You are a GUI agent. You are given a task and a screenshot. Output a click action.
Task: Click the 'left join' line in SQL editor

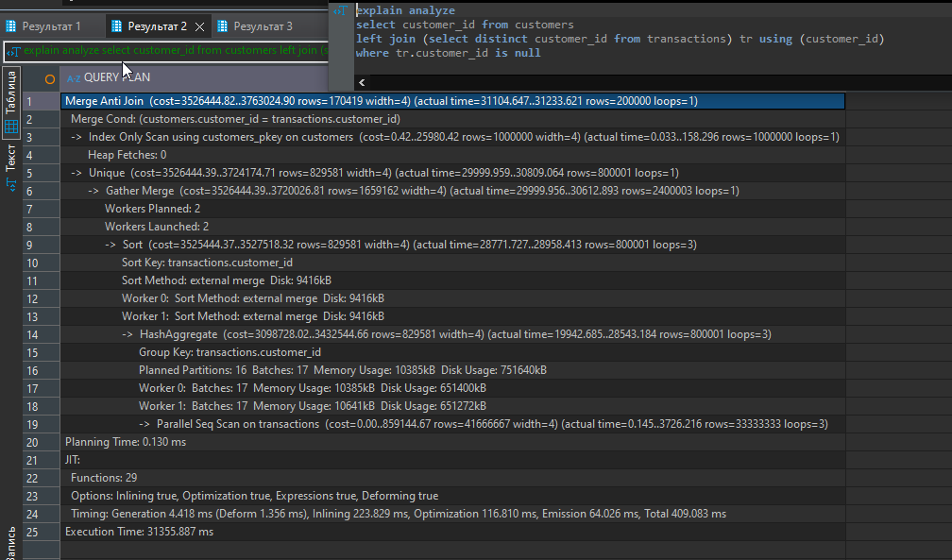pos(620,39)
